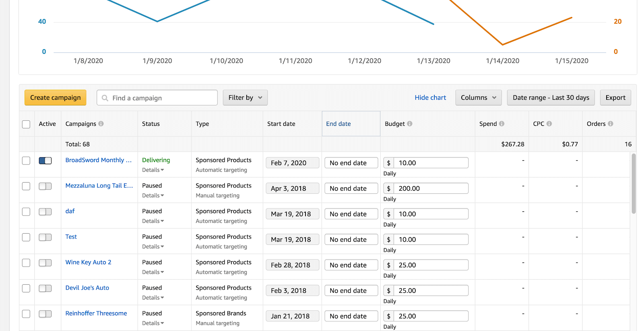The image size is (644, 331).
Task: Click the campaign table vertical scrollbar
Action: point(634,184)
